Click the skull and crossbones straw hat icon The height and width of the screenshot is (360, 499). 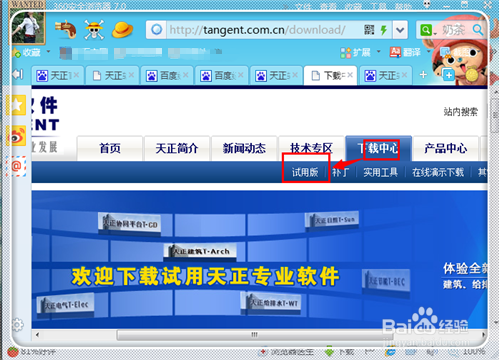(x=94, y=30)
